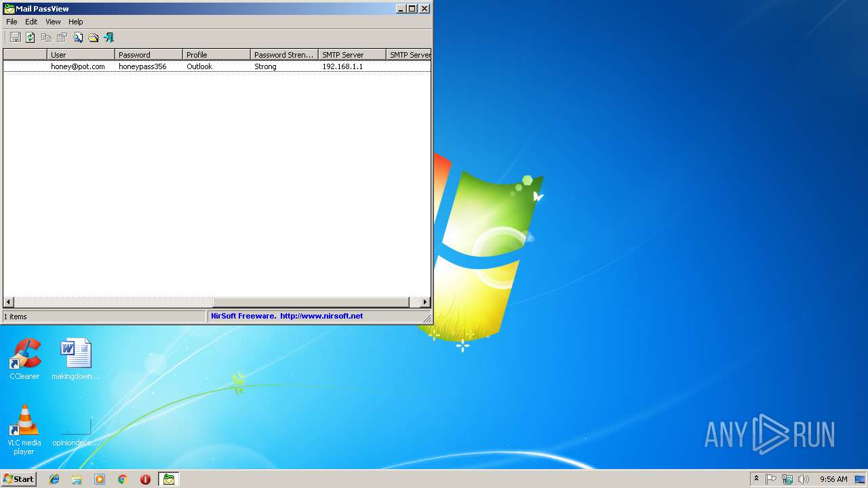Screen dimensions: 868x488
Task: Click the 192.168.1.1 SMTP server cell
Action: (342, 66)
